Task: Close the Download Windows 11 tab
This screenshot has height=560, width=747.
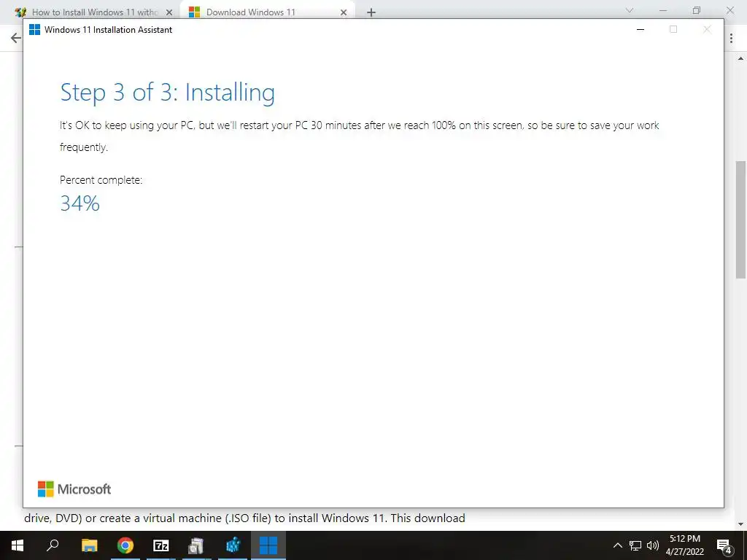Action: pos(344,12)
